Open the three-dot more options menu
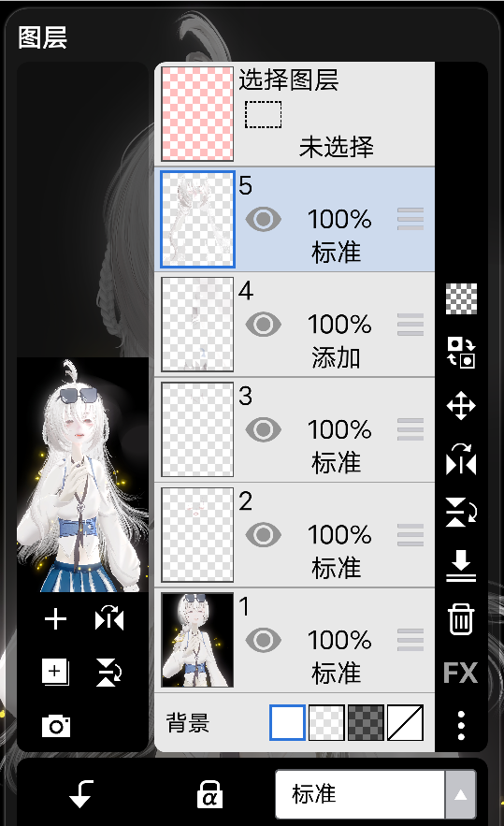 (461, 725)
